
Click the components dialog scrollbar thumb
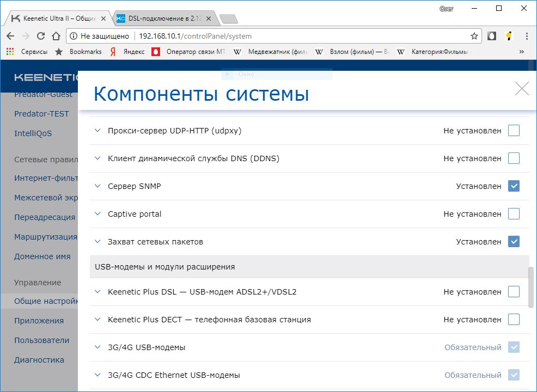click(531, 287)
